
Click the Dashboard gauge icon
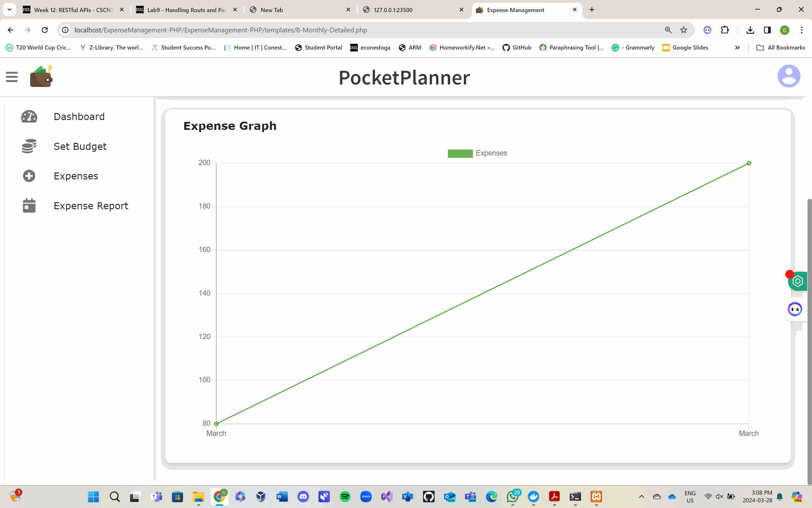click(29, 116)
